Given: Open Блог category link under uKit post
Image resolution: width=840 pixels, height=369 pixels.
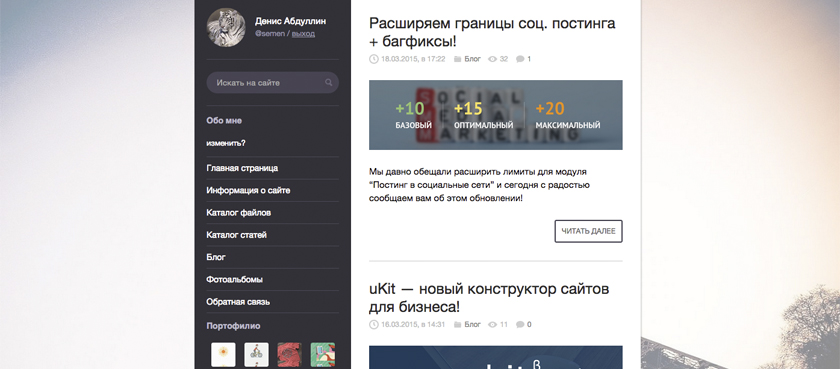Looking at the screenshot, I should click(x=472, y=325).
